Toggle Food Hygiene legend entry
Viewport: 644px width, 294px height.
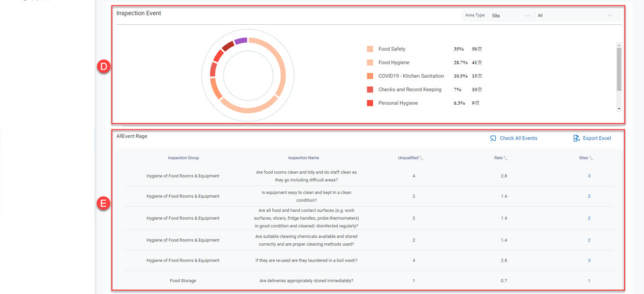394,63
